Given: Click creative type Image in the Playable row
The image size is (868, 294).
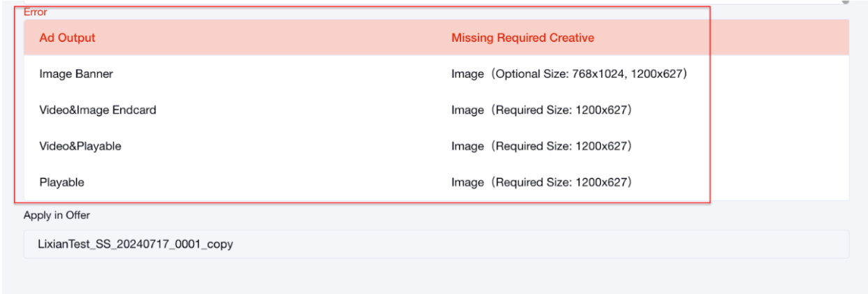Looking at the screenshot, I should pos(468,183).
